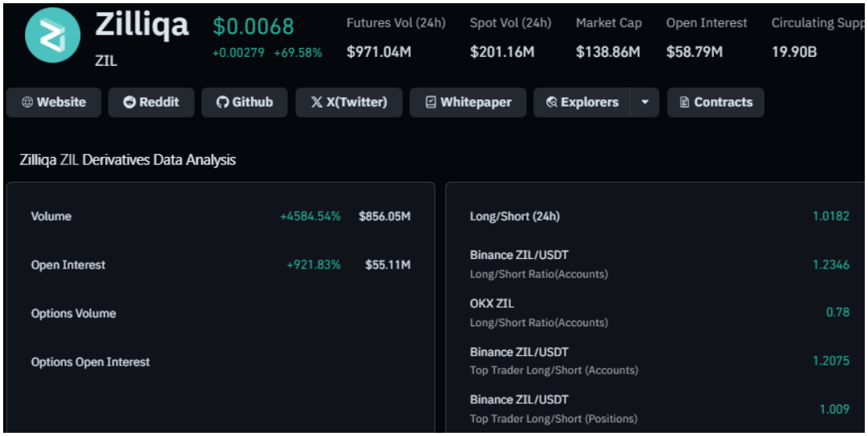The width and height of the screenshot is (868, 436).
Task: Select the Volume row in derivatives panel
Action: point(220,216)
